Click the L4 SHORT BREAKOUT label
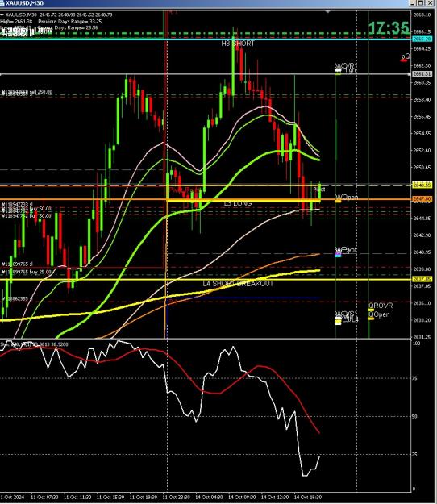Image resolution: width=437 pixels, height=504 pixels. [x=238, y=284]
